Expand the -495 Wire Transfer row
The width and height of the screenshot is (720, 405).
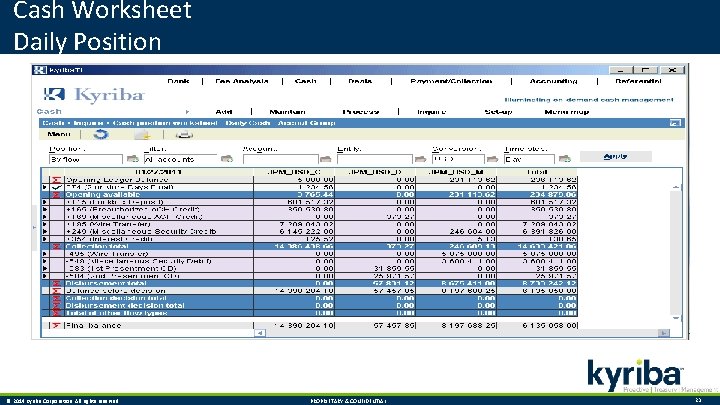[45, 254]
